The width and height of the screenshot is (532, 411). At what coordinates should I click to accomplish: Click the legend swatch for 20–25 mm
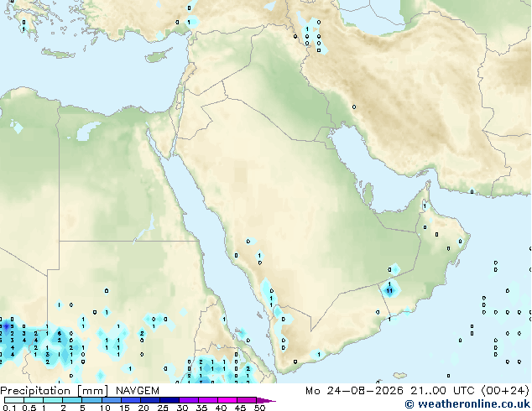point(149,400)
